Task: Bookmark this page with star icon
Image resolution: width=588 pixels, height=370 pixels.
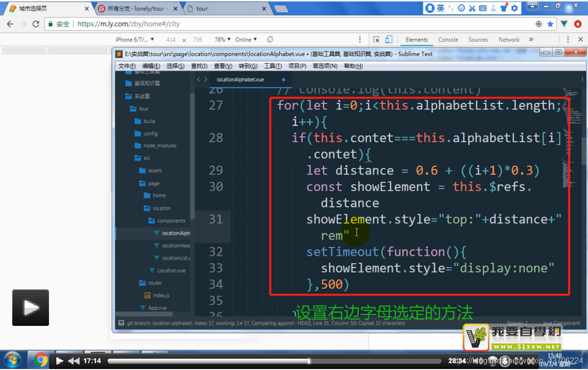Action: tap(550, 24)
